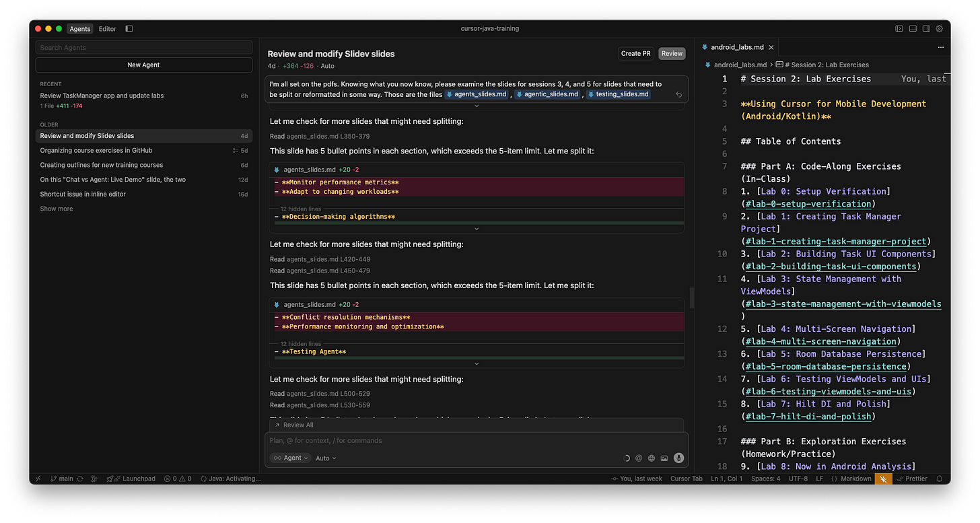Screen dimensions: 980x523
Task: Open the editor's more actions ellipsis menu
Action: (x=940, y=47)
